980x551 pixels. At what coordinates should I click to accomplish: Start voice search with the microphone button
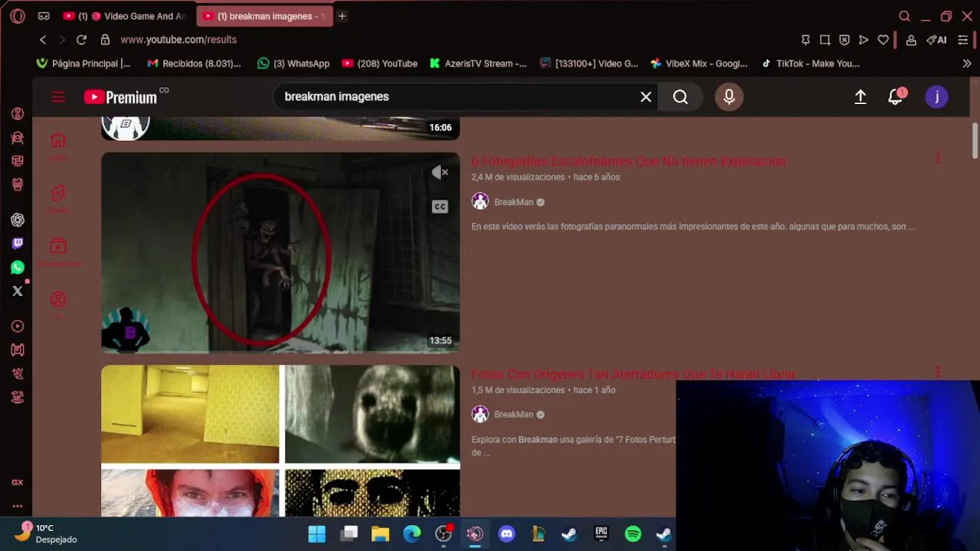[729, 96]
